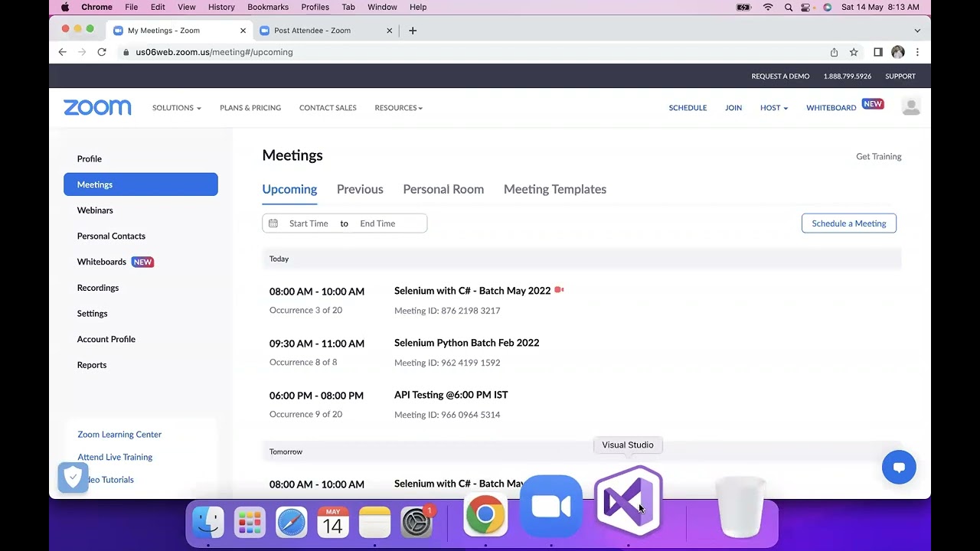Image resolution: width=980 pixels, height=551 pixels.
Task: Click the Get Training link
Action: (878, 156)
